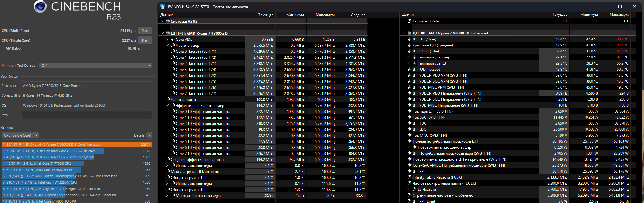Start the CPU Multi Core test
Image resolution: width=644 pixels, height=203 pixels.
coord(145,31)
